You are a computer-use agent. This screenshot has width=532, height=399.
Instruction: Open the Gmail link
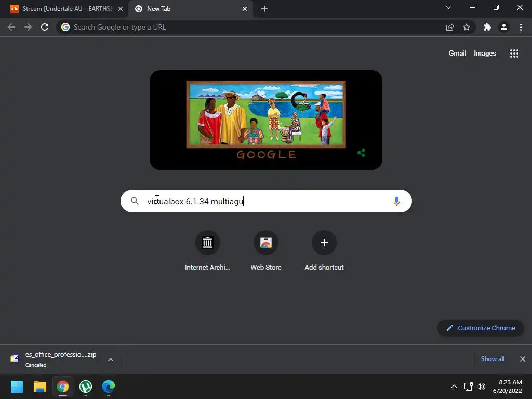click(x=457, y=54)
